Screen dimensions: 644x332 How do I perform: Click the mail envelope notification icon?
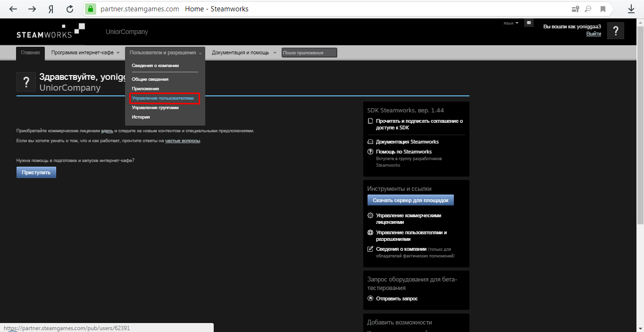(x=529, y=23)
